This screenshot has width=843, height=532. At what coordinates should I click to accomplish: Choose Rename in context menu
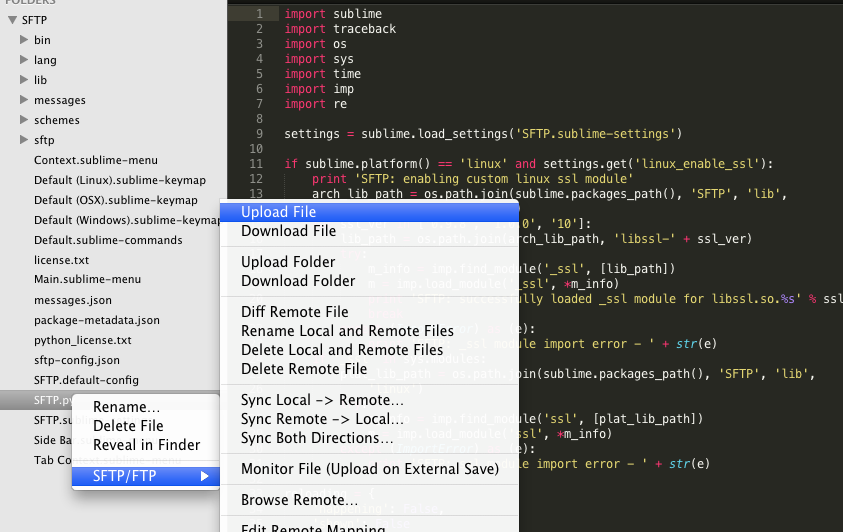point(126,407)
